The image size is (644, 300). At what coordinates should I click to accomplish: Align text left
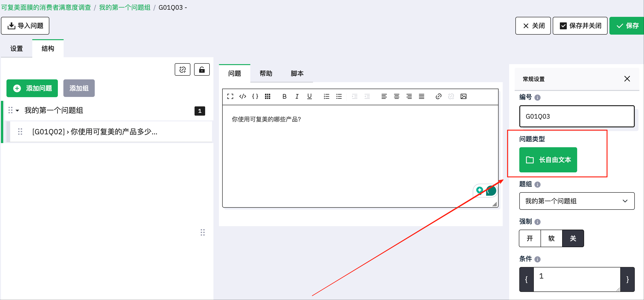pos(384,96)
